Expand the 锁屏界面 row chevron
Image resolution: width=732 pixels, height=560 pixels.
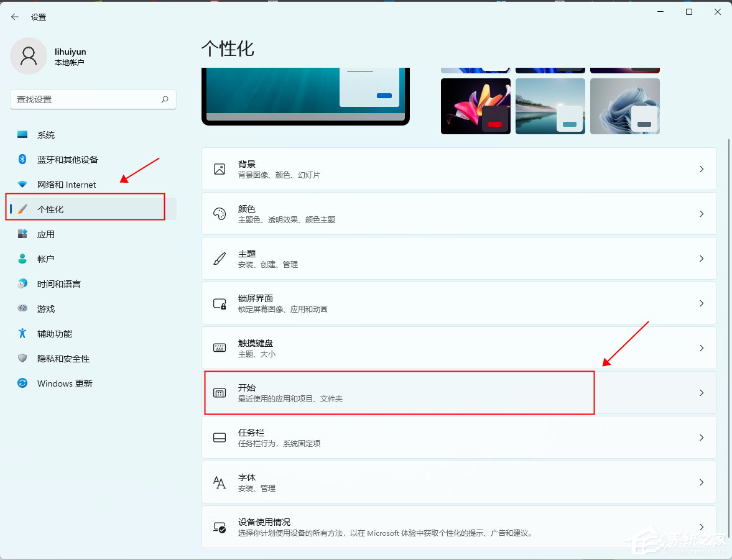click(701, 303)
